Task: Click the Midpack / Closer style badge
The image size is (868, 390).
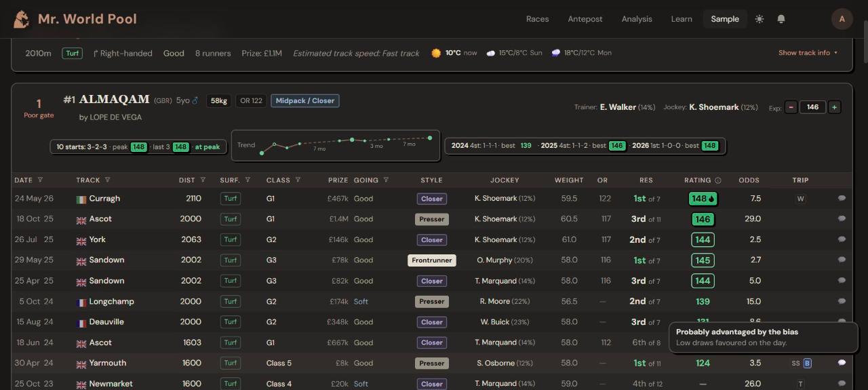Action: coord(305,100)
